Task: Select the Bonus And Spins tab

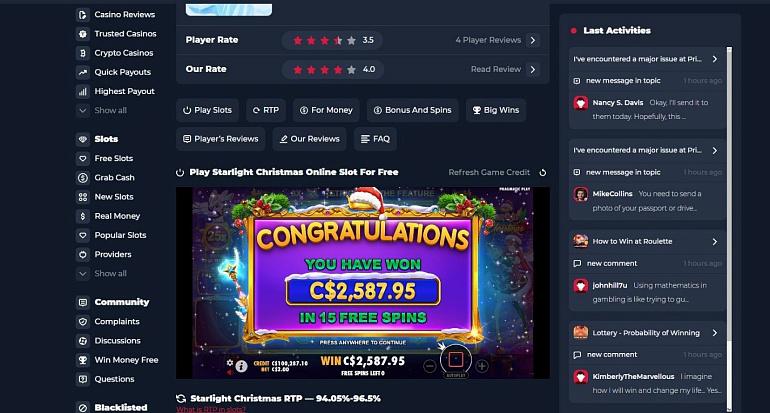Action: pyautogui.click(x=412, y=110)
